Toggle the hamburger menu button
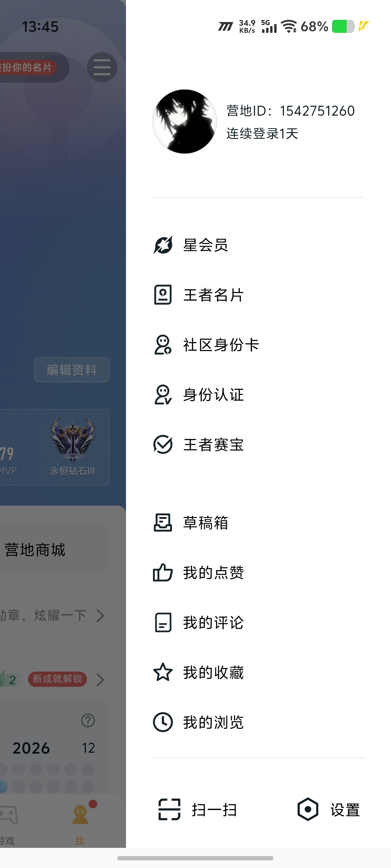The height and width of the screenshot is (868, 391). click(x=102, y=67)
